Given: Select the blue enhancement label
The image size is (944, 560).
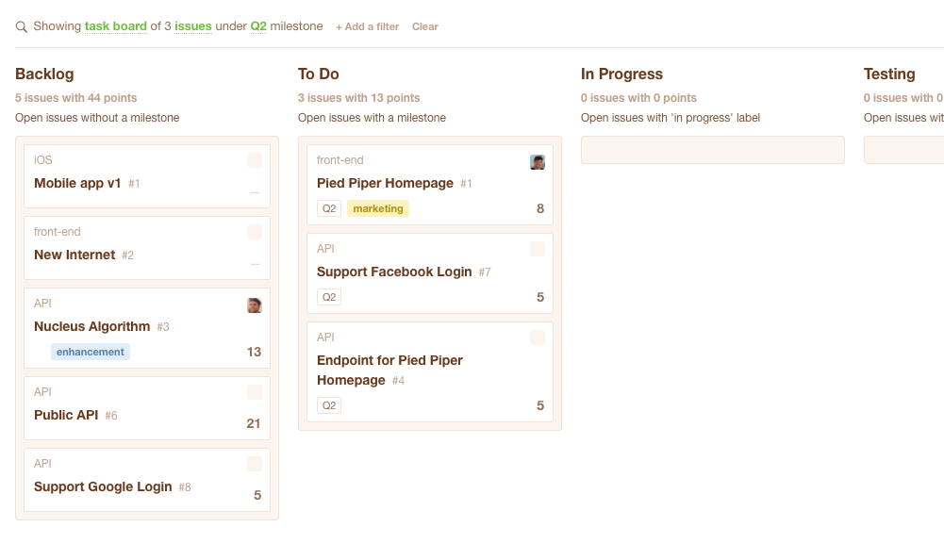Looking at the screenshot, I should click(x=91, y=352).
